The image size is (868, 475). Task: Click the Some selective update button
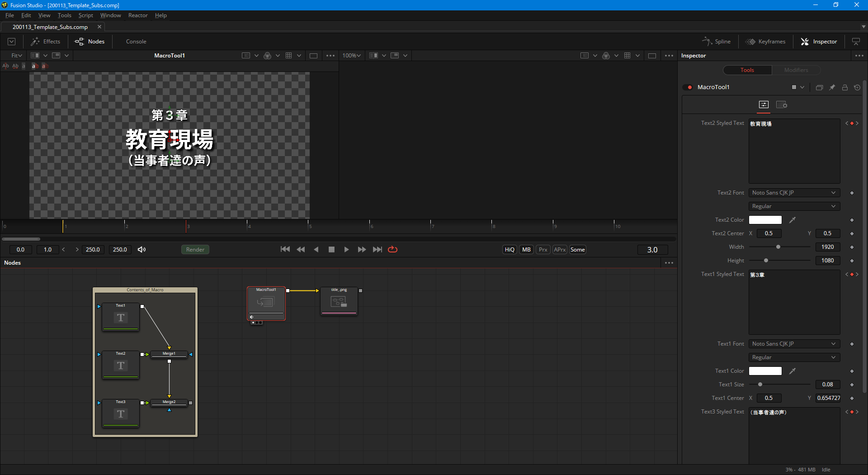pos(578,250)
